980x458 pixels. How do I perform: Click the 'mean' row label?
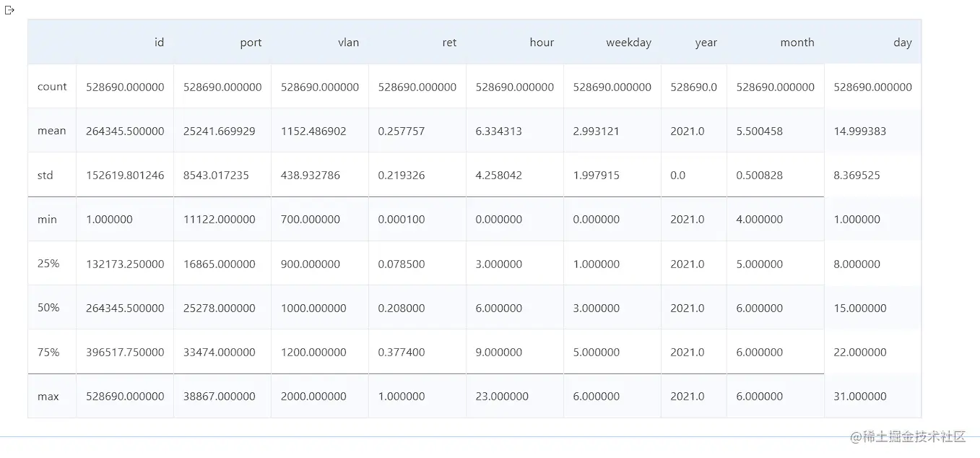[x=51, y=131]
